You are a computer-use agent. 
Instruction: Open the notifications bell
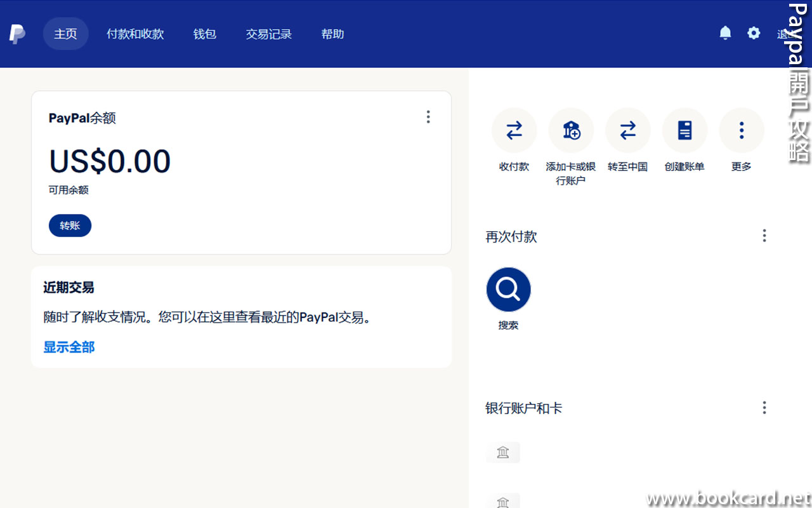(x=726, y=33)
